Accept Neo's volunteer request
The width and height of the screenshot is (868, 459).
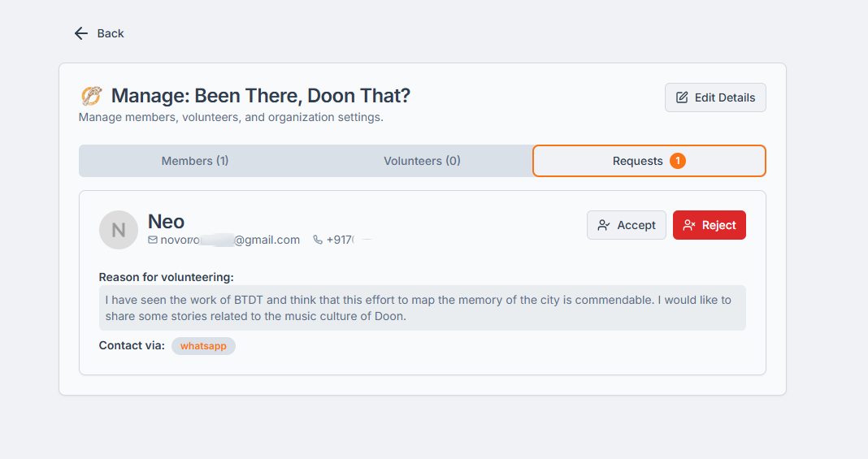click(x=626, y=225)
